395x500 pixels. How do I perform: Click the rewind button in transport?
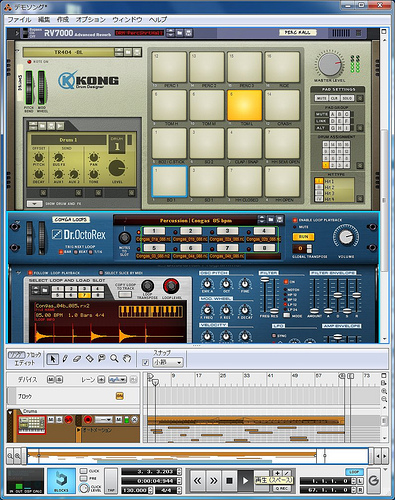click(x=197, y=481)
